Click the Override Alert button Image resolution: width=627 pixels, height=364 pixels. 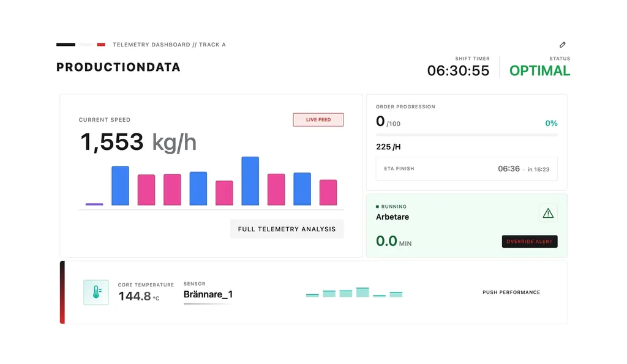click(x=530, y=241)
